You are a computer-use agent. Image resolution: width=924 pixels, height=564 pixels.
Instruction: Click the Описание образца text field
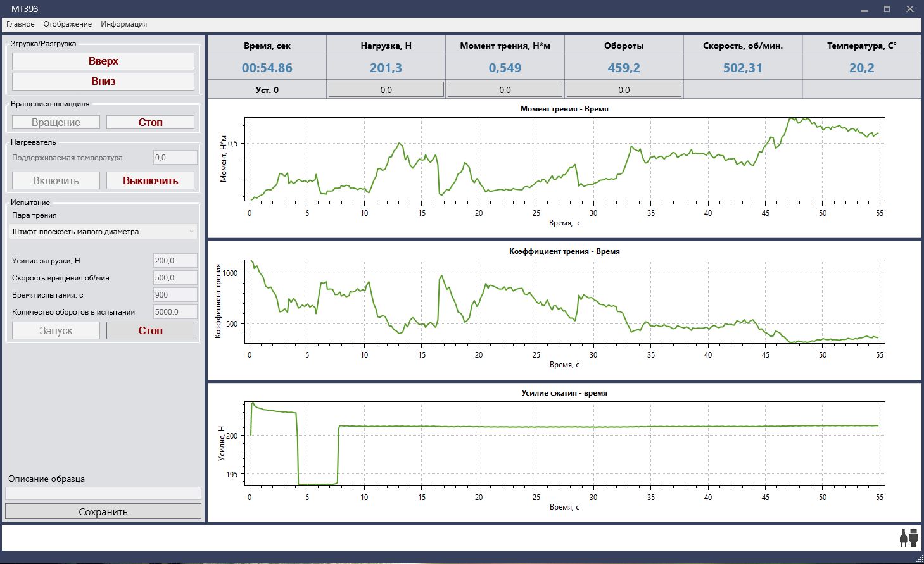(x=103, y=493)
